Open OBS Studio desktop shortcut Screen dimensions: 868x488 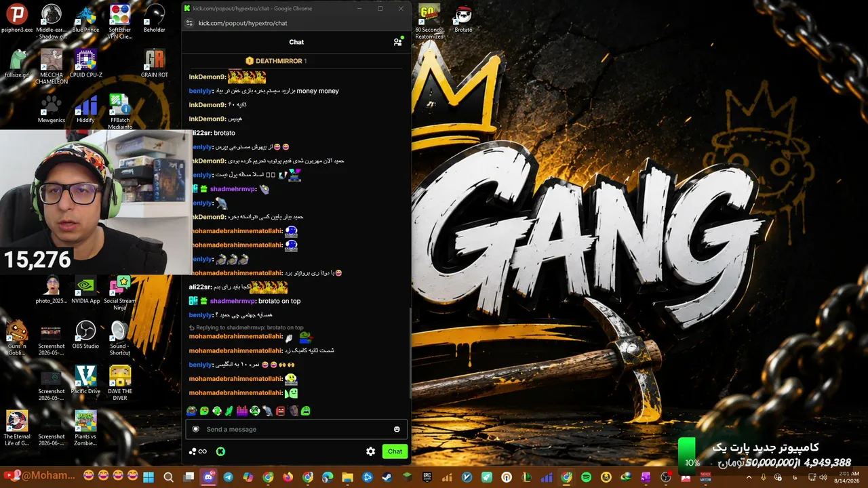(85, 335)
